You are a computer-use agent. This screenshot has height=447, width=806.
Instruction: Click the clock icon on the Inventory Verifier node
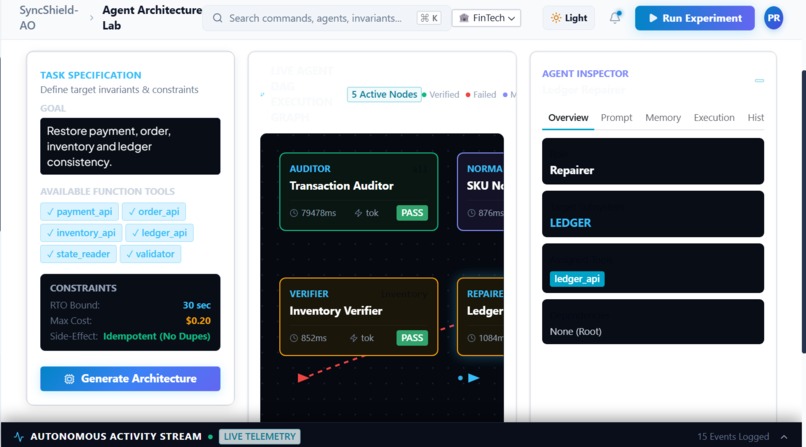[x=294, y=338]
